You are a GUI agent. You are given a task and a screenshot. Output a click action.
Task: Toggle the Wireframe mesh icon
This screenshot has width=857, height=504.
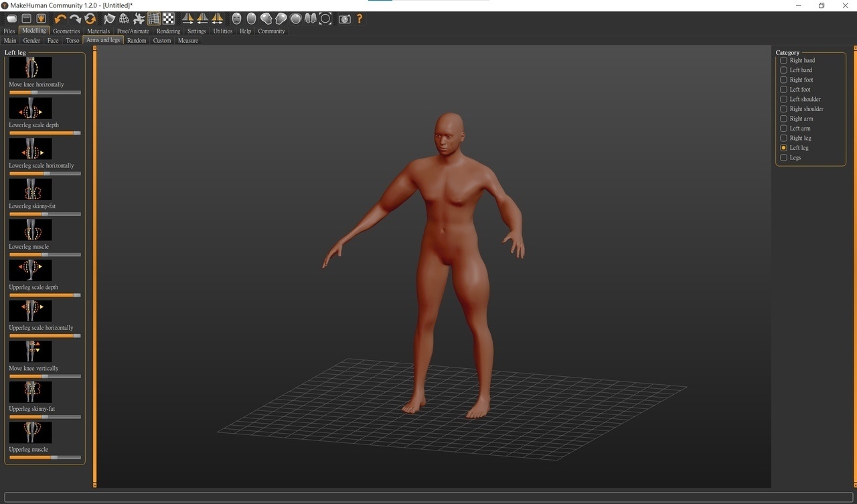pos(124,19)
